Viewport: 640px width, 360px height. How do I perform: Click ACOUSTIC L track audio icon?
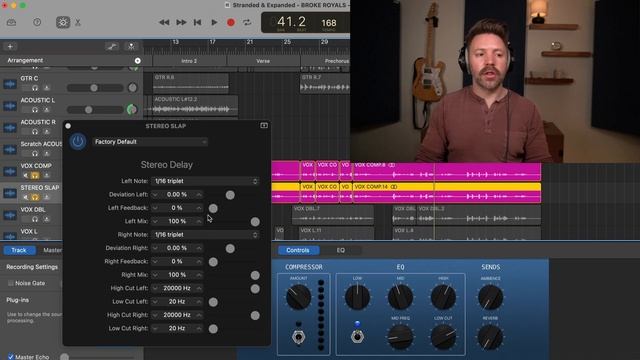pyautogui.click(x=10, y=106)
